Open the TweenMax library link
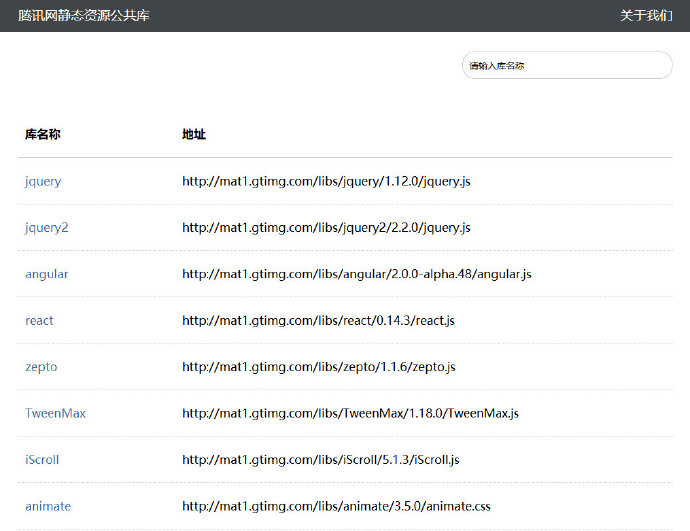This screenshot has width=690, height=531. coord(55,413)
